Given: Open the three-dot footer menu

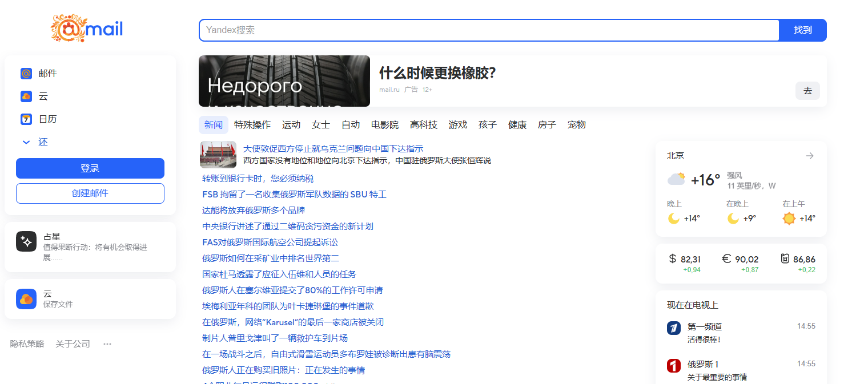Looking at the screenshot, I should [x=107, y=343].
